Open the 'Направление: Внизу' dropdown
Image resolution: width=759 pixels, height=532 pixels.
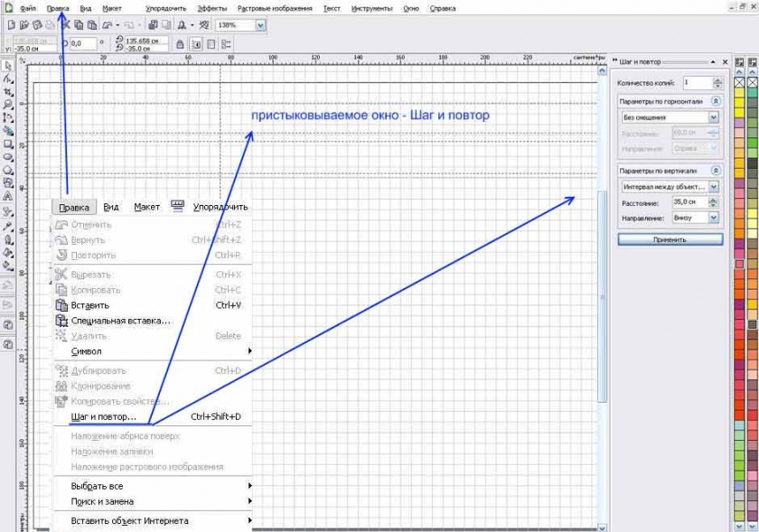click(714, 218)
